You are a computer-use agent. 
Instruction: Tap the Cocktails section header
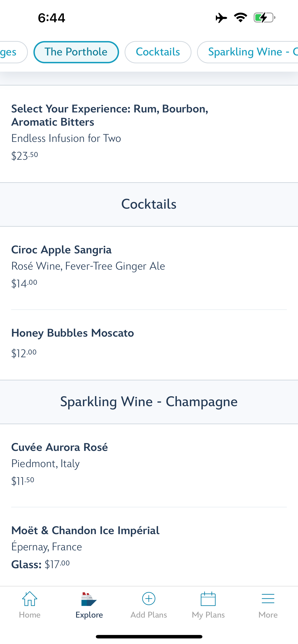149,204
